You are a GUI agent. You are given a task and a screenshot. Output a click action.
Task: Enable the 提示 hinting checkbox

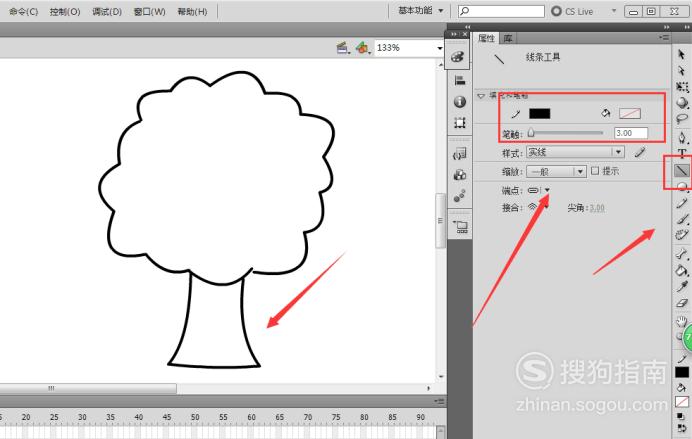(x=595, y=171)
